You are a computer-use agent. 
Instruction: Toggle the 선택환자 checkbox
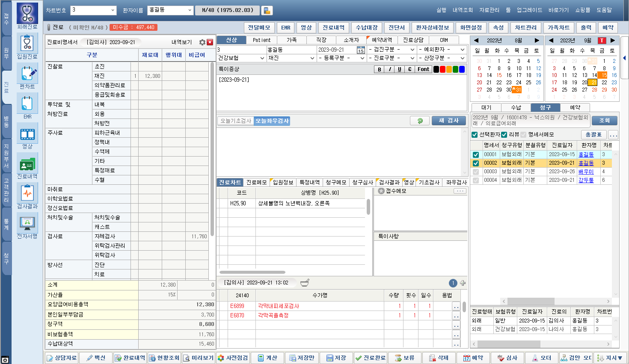point(475,135)
